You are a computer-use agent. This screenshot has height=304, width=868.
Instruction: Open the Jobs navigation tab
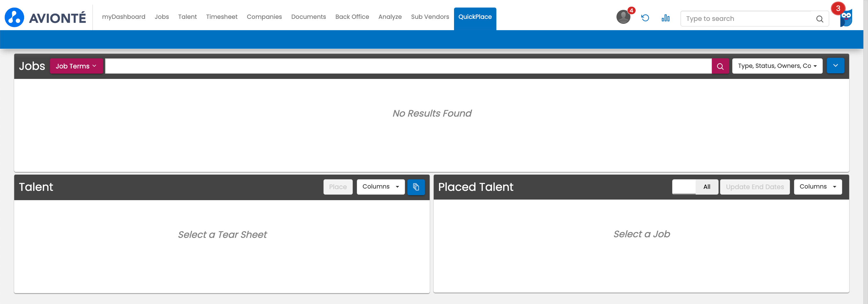[162, 17]
